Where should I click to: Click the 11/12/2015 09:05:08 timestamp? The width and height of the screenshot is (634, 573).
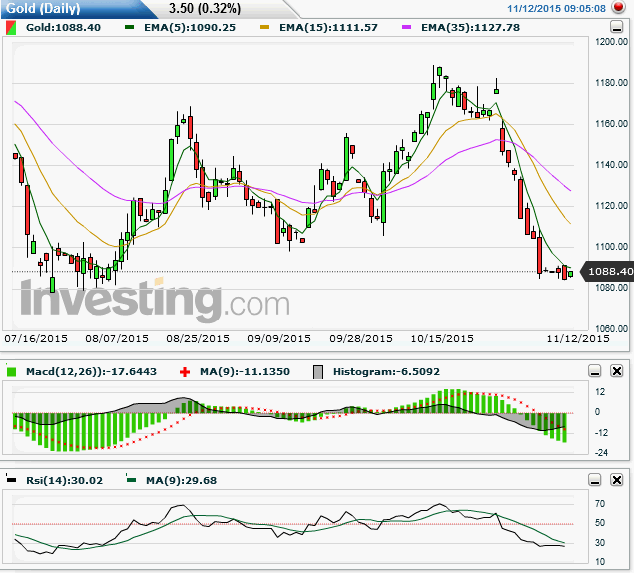point(556,8)
